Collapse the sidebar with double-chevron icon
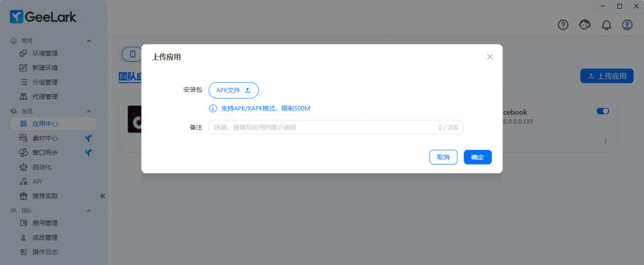 pos(103,196)
